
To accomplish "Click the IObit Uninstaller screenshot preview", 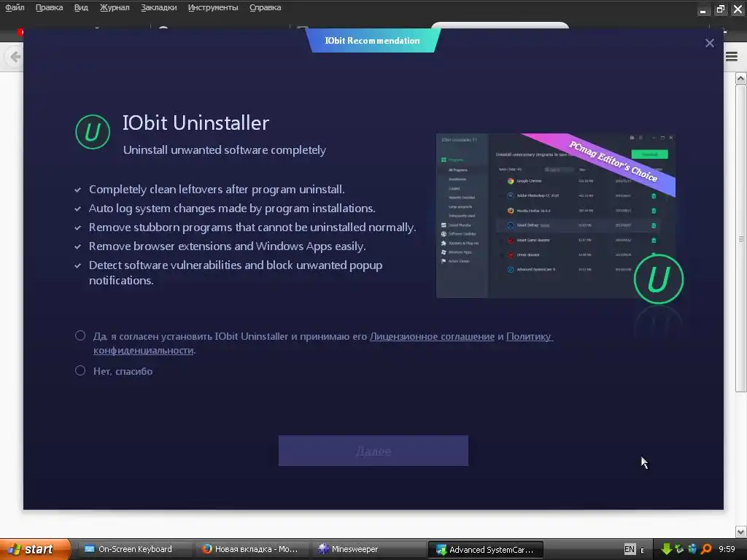I will point(555,216).
